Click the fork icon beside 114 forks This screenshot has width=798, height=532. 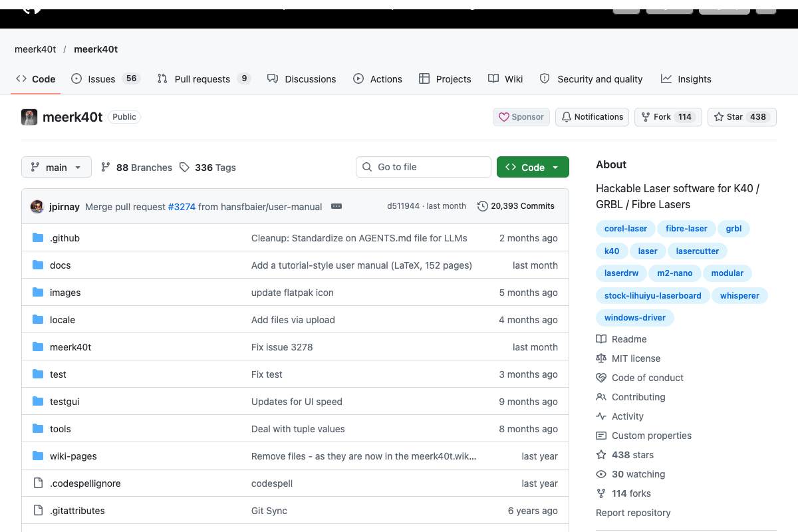[601, 493]
